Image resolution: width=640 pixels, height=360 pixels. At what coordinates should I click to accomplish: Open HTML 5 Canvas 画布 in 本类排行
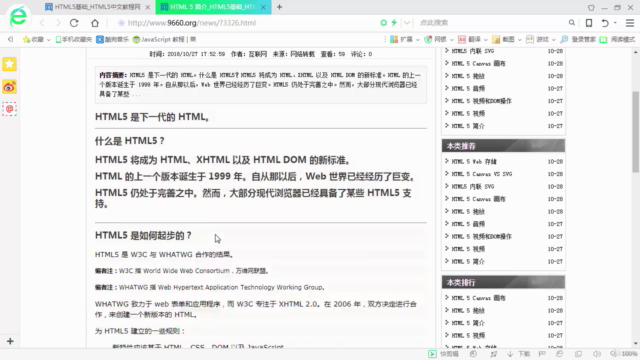coord(478,298)
